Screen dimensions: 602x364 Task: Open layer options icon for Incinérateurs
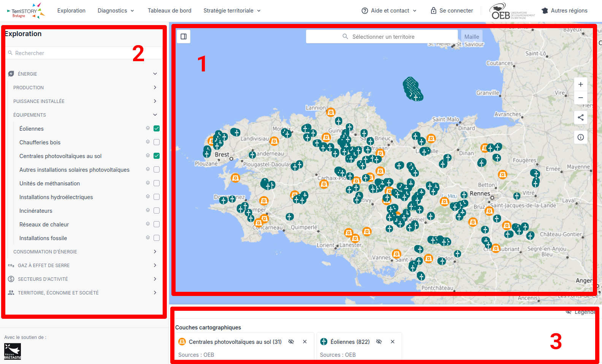[148, 210]
